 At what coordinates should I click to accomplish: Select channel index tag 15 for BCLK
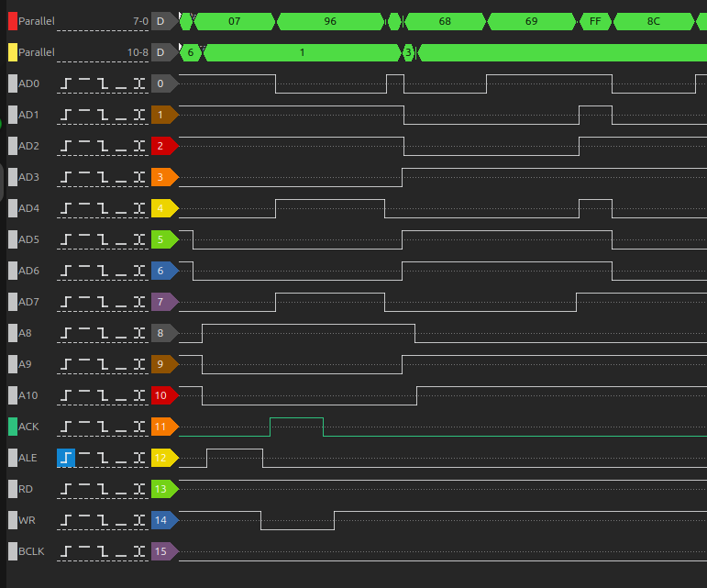[x=164, y=551]
